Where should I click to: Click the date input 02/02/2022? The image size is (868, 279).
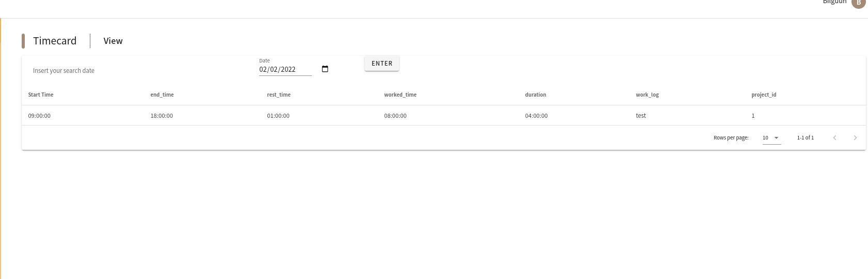[286, 69]
